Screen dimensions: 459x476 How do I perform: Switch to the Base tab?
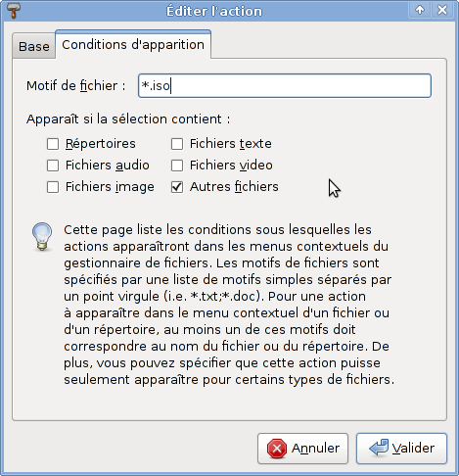tap(34, 46)
